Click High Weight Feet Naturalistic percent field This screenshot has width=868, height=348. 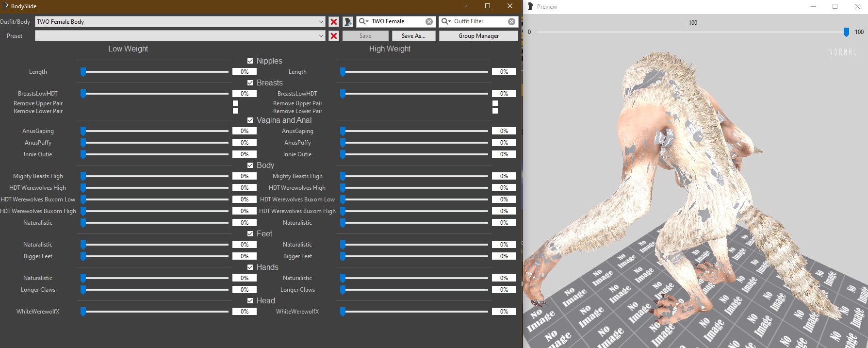(504, 245)
